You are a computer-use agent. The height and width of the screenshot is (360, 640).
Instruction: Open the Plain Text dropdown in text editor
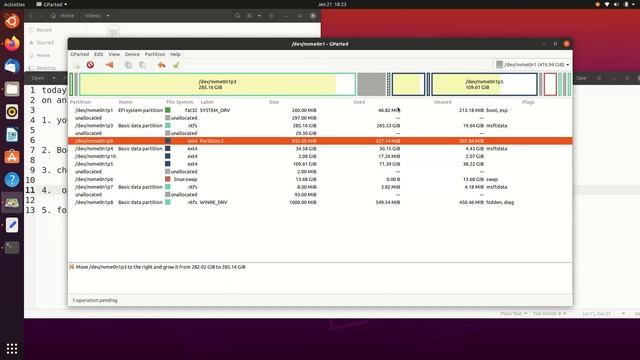513,313
